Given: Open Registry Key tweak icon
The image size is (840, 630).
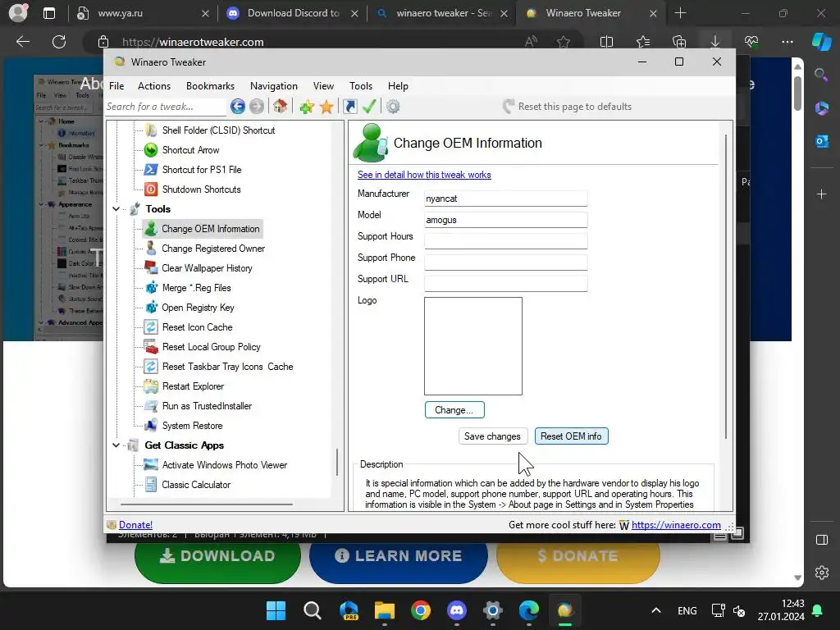Looking at the screenshot, I should point(151,308).
